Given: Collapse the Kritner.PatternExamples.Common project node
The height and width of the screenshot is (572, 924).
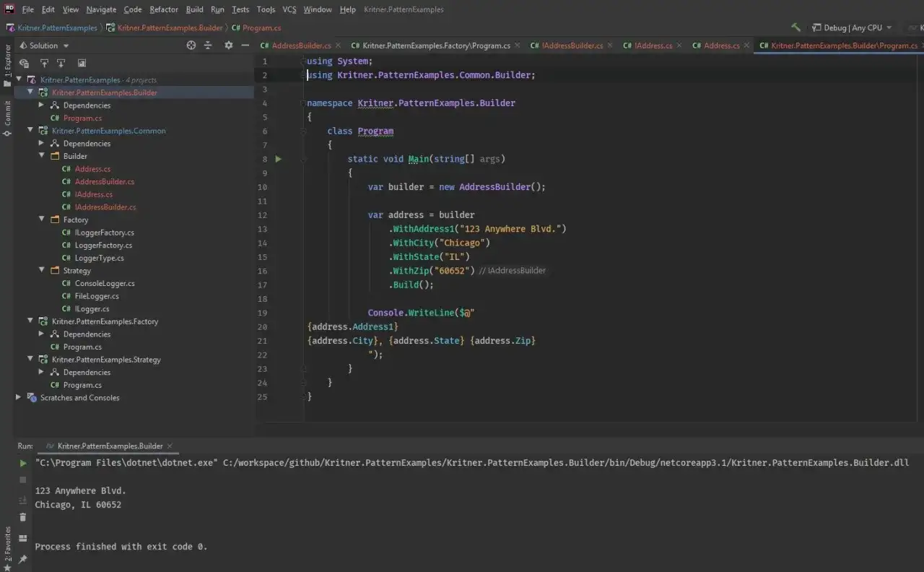Looking at the screenshot, I should (x=30, y=131).
